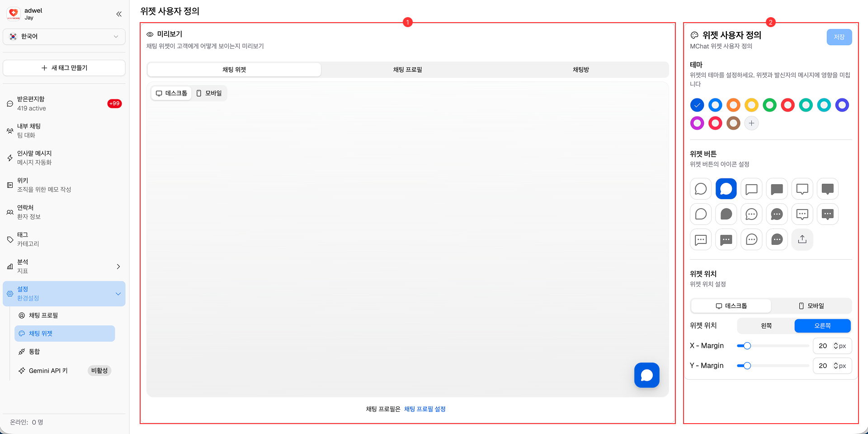Switch widget position settings to 모바일
The width and height of the screenshot is (868, 434).
811,306
